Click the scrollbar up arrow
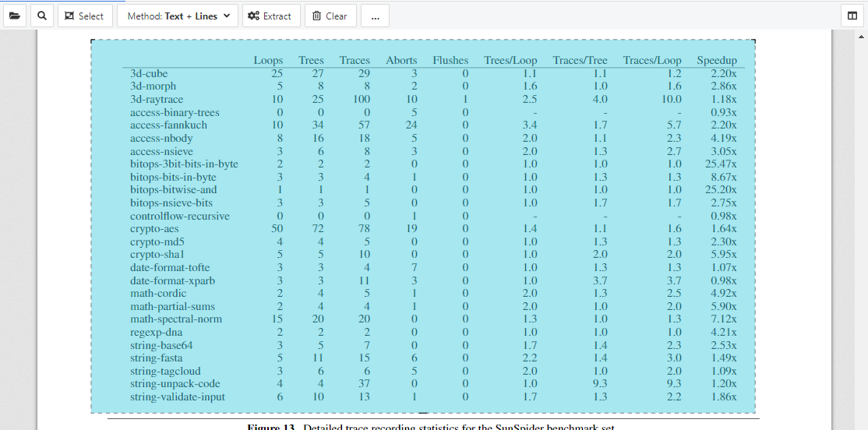868x430 pixels. tap(861, 36)
